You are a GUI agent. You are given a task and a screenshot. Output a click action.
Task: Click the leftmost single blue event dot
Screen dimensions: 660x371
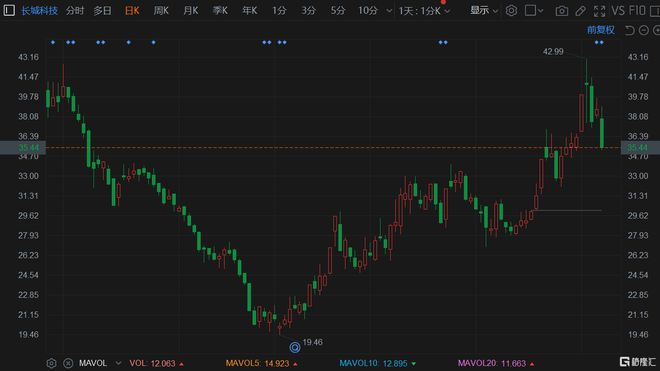(53, 43)
